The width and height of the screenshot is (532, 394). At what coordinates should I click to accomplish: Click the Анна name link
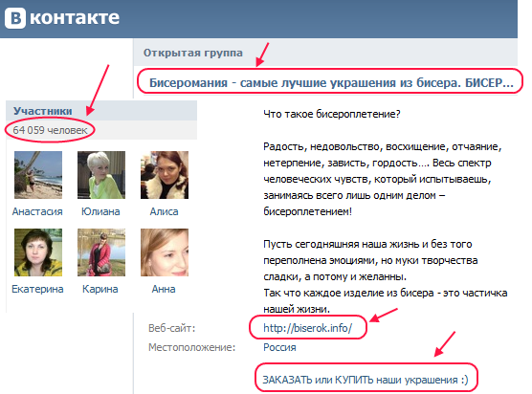[164, 289]
